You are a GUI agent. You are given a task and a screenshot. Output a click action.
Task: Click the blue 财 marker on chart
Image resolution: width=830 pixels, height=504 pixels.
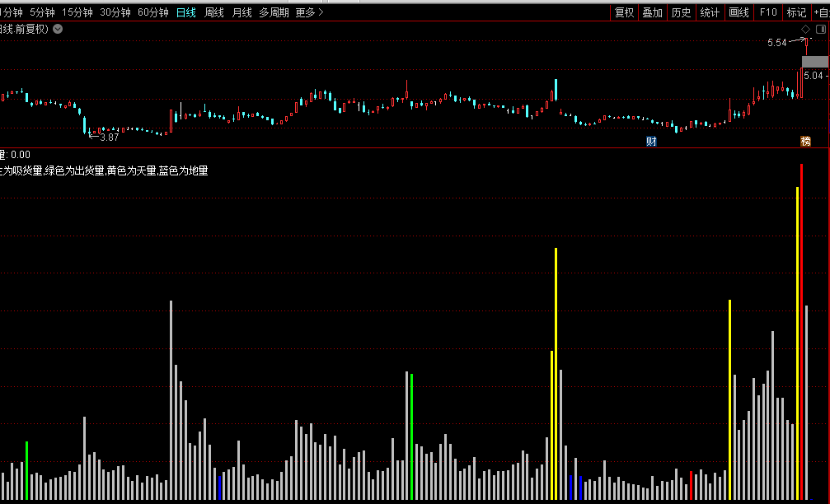651,141
